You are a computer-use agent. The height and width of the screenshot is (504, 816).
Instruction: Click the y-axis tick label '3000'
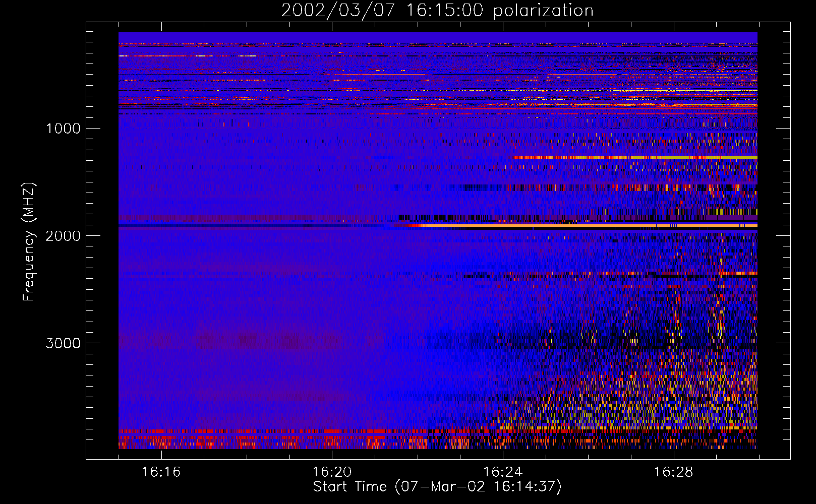(x=63, y=343)
